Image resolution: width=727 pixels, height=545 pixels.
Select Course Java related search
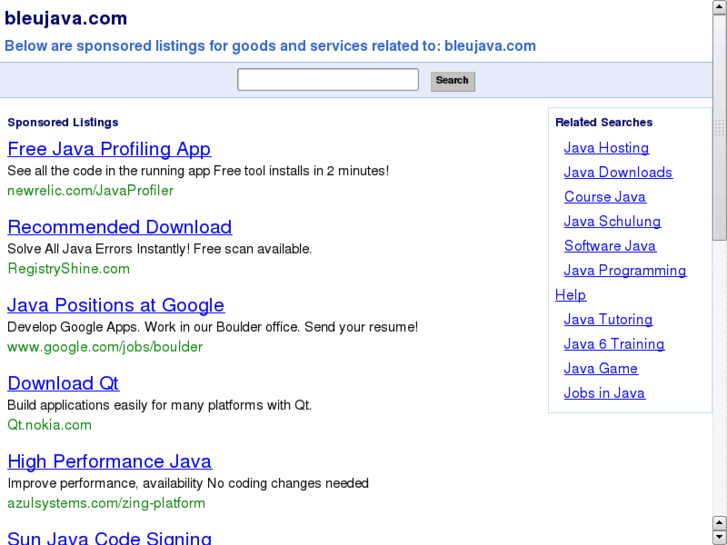click(605, 197)
